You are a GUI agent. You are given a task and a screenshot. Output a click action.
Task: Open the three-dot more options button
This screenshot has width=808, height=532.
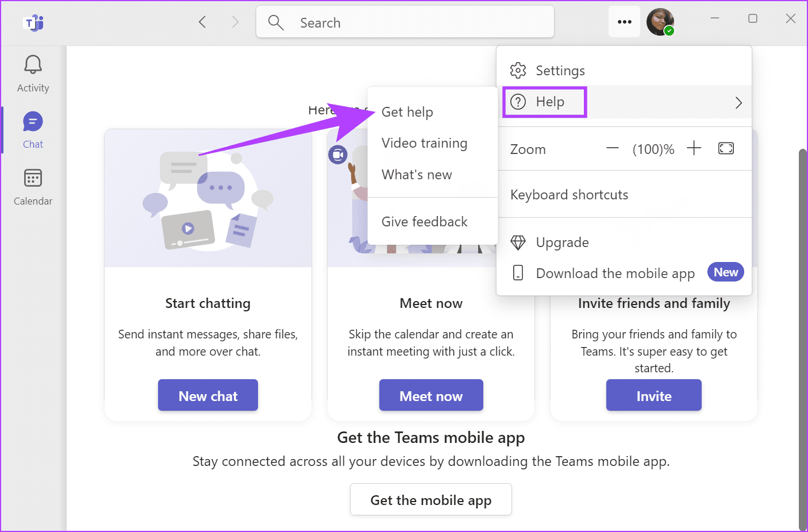tap(625, 22)
